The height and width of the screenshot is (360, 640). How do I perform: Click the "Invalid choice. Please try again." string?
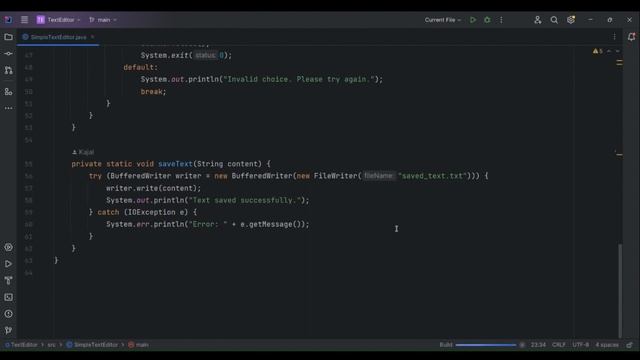tap(299, 79)
